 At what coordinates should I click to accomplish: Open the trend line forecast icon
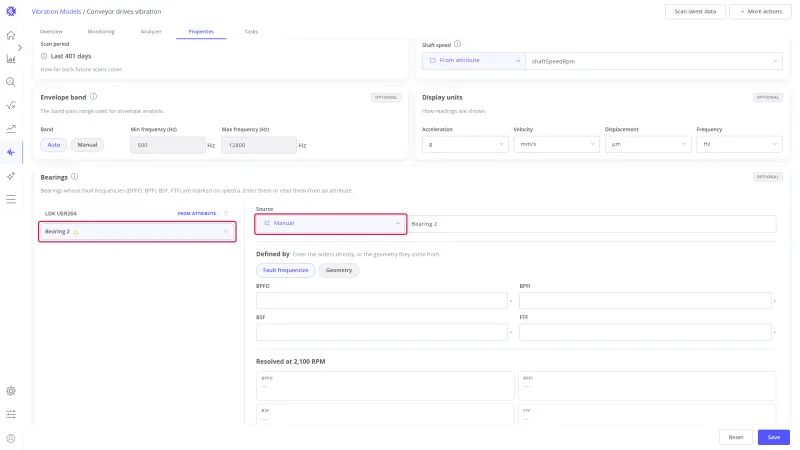click(x=11, y=129)
